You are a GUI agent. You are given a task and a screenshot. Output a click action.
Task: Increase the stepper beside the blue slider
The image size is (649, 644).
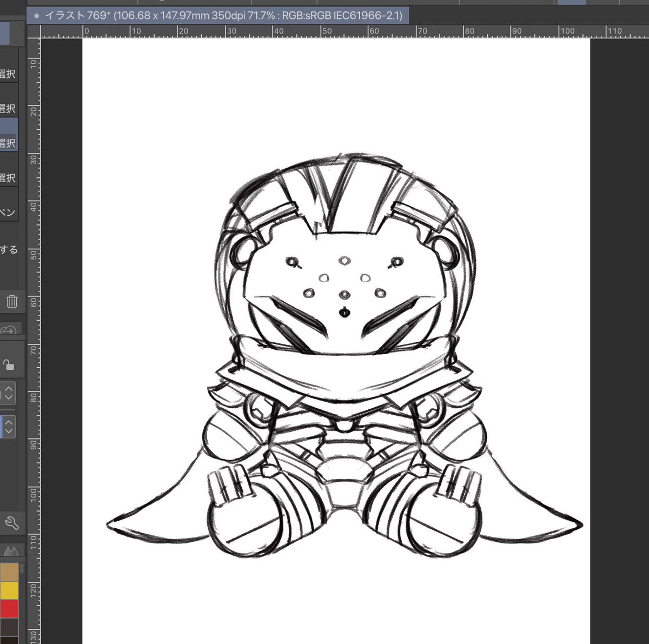(9, 422)
